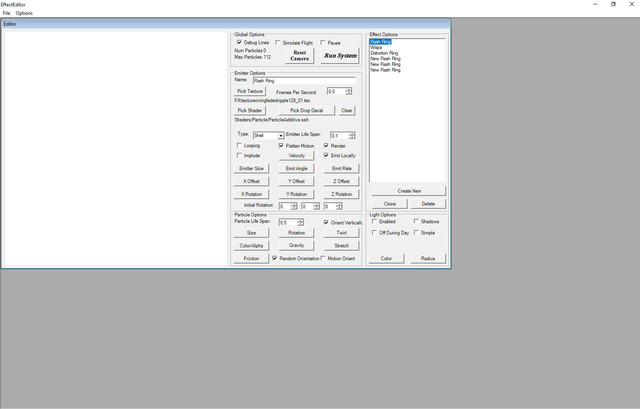Click the Z Offset button
Viewport: 640px width, 409px height.
[342, 181]
